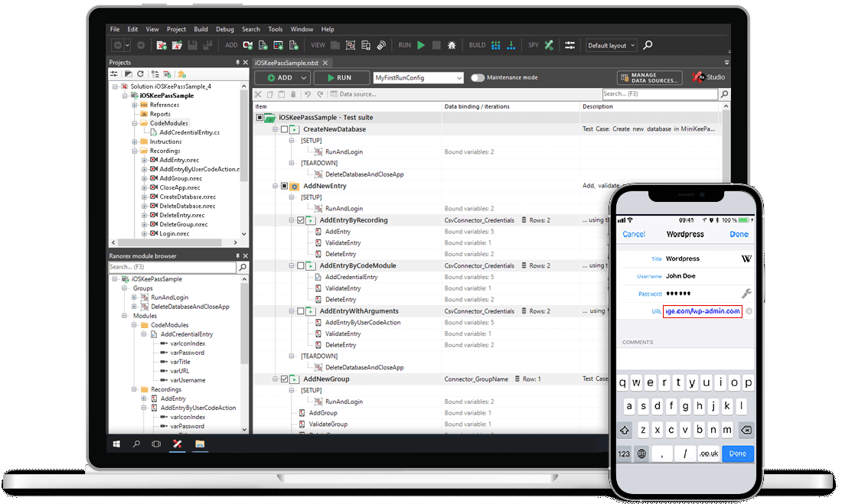Click the undo icon in test suite toolbar
The height and width of the screenshot is (504, 842).
(308, 94)
